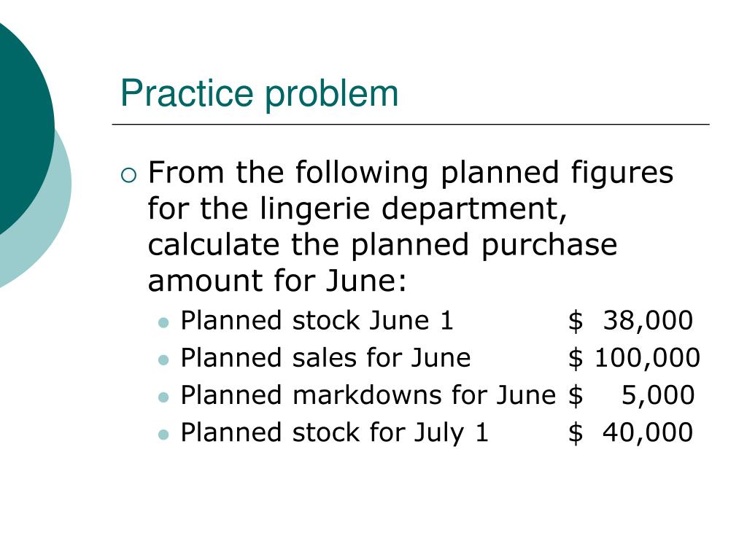Click the bullet dot beside 'Planned markdowns for June'
The image size is (747, 560).
coord(163,397)
